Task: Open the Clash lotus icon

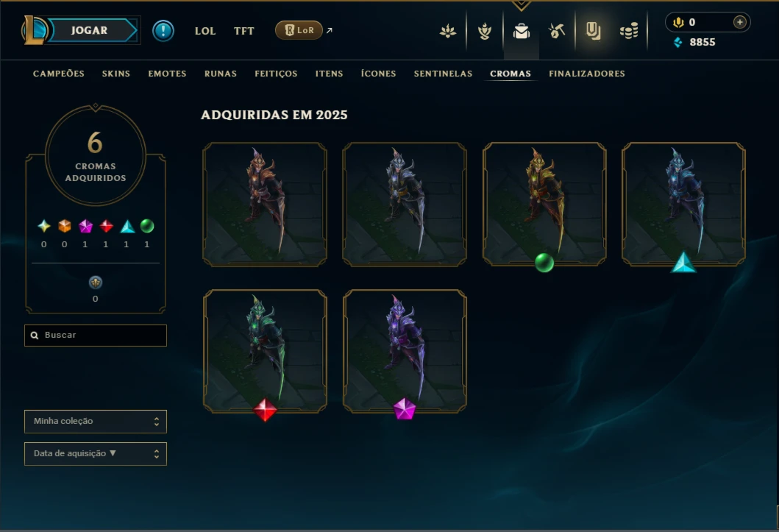Action: [448, 32]
